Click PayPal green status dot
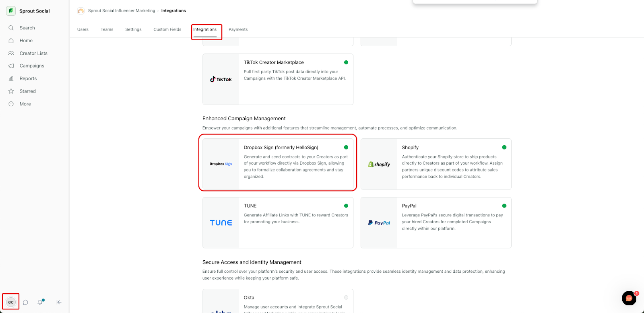The width and height of the screenshot is (644, 313). 504,206
